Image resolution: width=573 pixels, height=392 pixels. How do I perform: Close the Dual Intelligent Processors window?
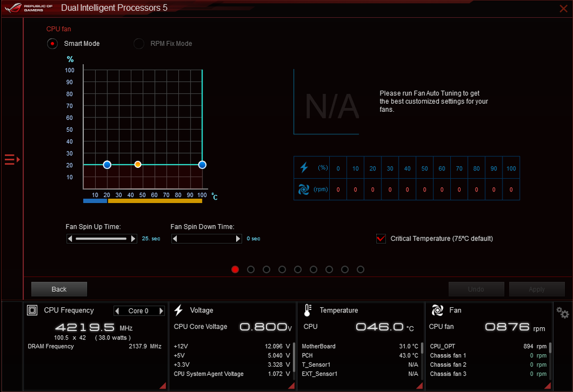pos(563,8)
